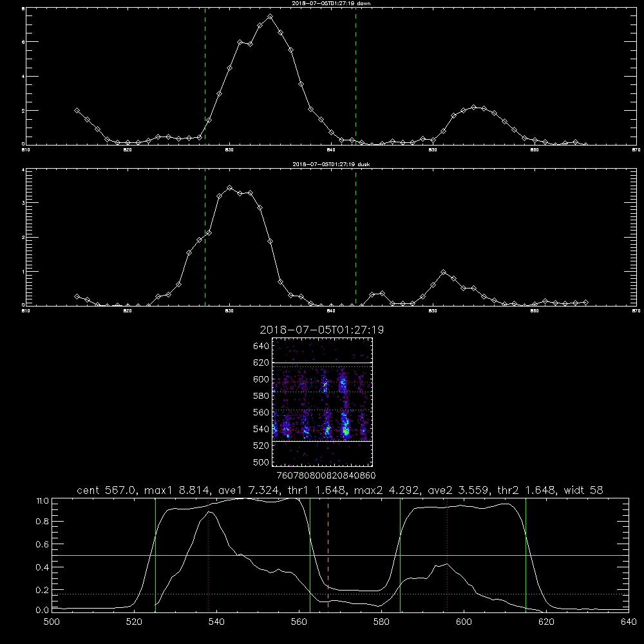Click the blue dotted threshold line in bottom plot
This screenshot has width=644, height=644.
click(340, 594)
